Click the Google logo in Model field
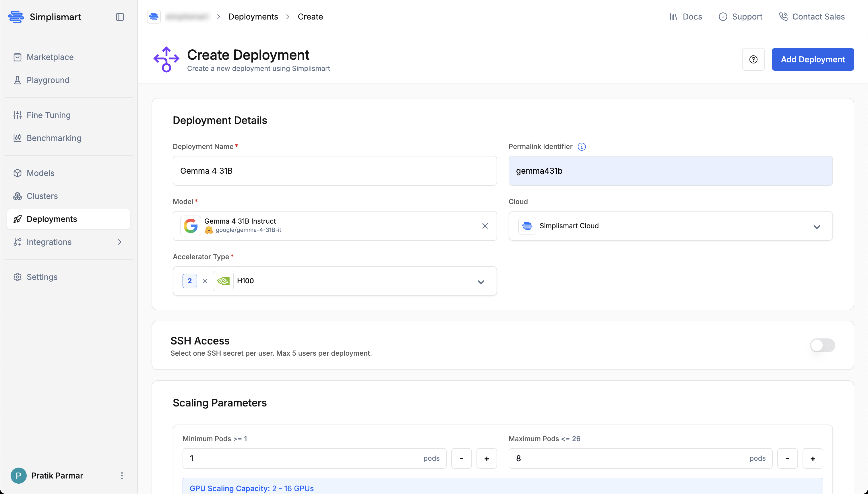 pyautogui.click(x=190, y=226)
